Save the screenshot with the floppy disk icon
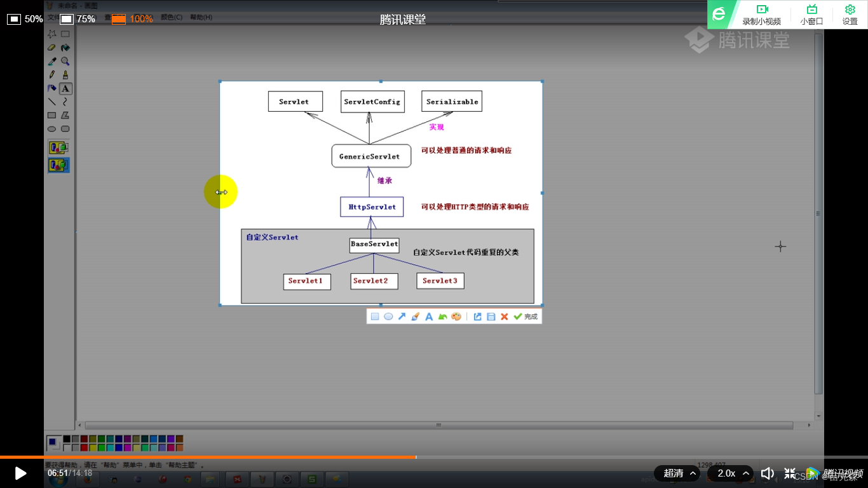The image size is (868, 488). pyautogui.click(x=491, y=316)
